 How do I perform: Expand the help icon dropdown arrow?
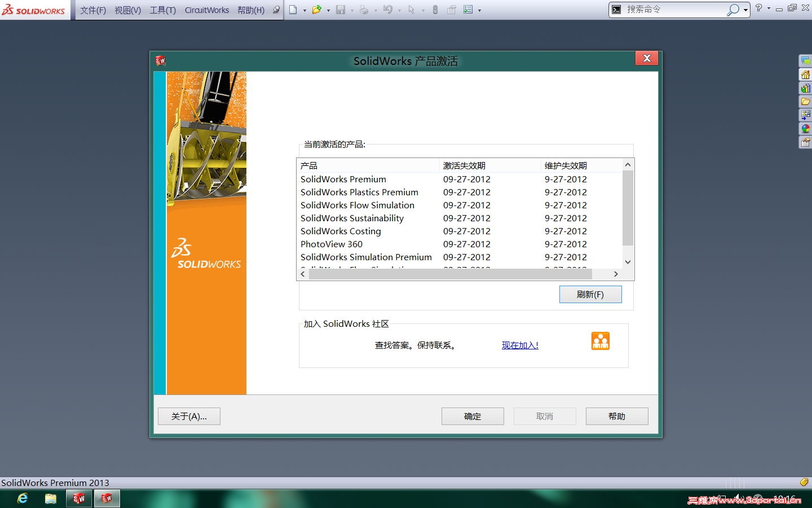769,8
